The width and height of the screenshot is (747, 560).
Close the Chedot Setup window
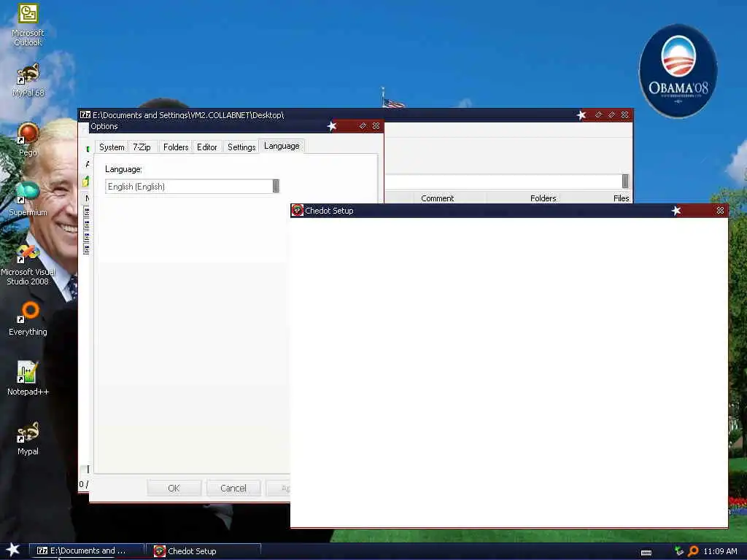(720, 211)
